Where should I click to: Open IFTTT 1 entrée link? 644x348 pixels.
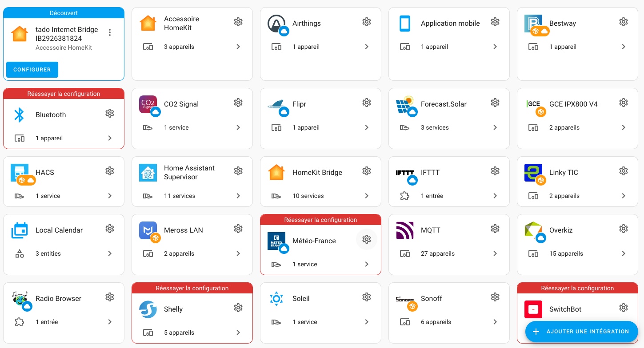432,196
